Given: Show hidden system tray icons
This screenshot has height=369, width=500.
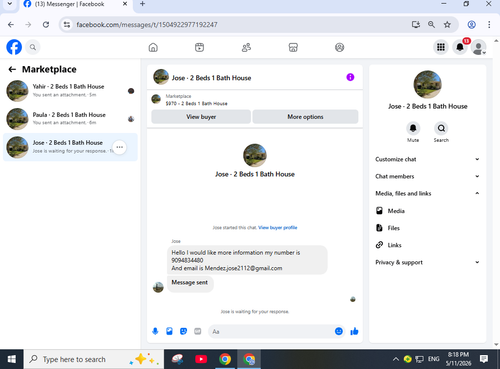Looking at the screenshot, I should (396, 359).
